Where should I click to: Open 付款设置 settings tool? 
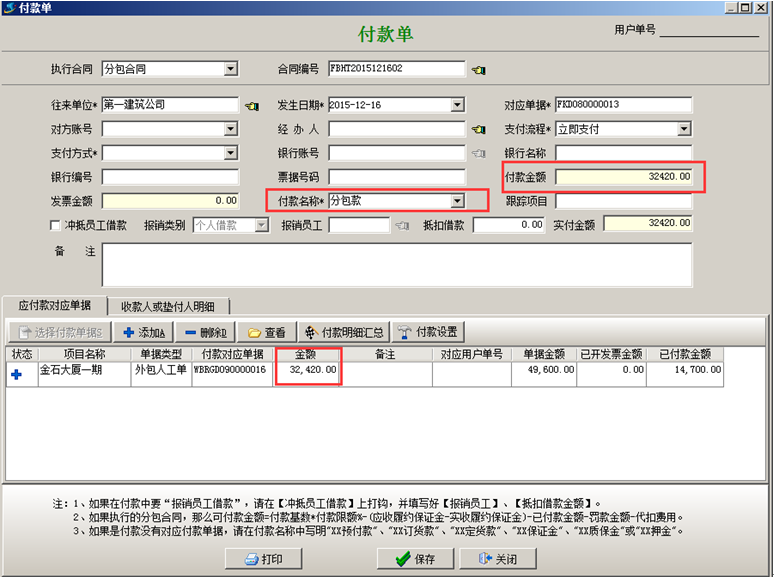click(428, 332)
